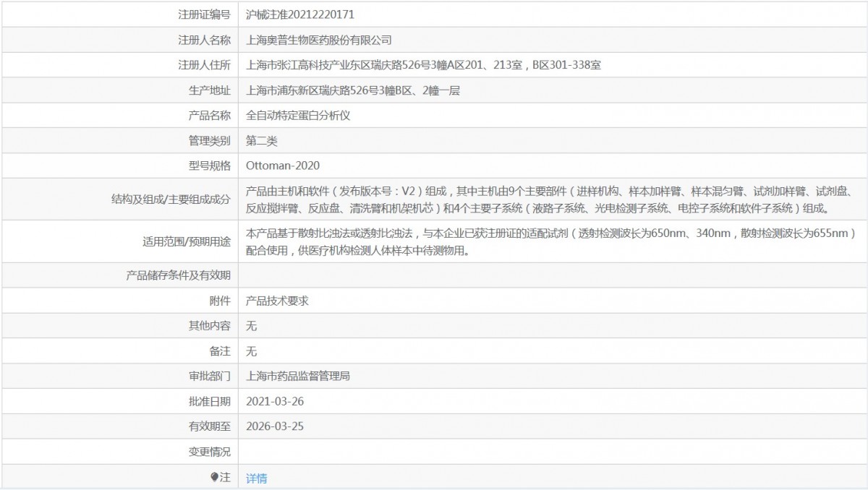Viewport: 868px width, 490px height.
Task: Select approval date 2021-03-26
Action: (274, 401)
